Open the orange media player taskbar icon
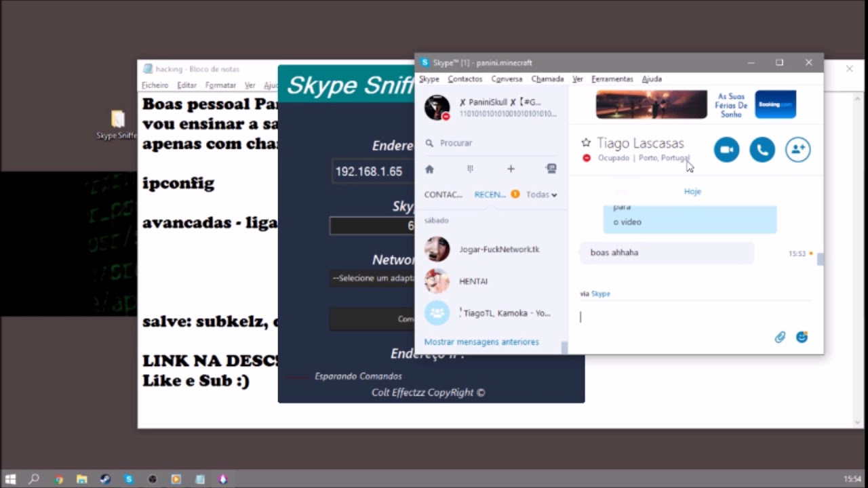 (176, 479)
